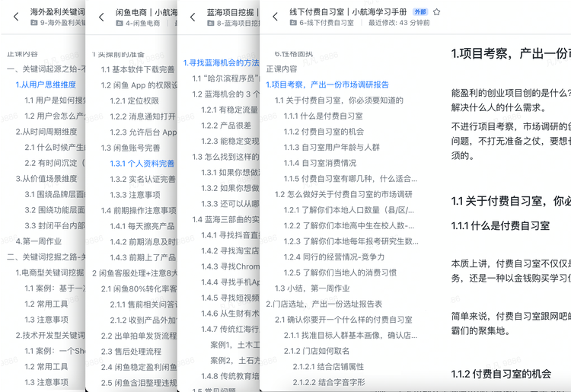This screenshot has width=571, height=392.
Task: Select 1.2.5 了解你们当地人的消费习惯
Action: [x=340, y=272]
